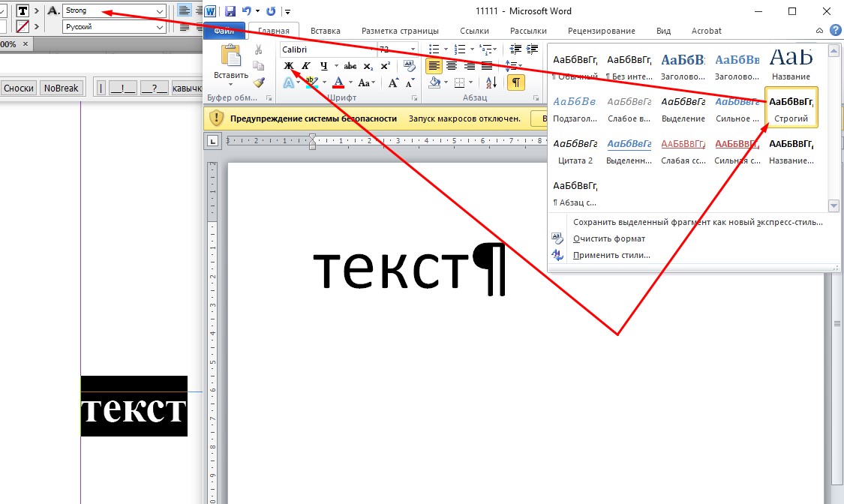Click Grow Font large A icon

393,82
